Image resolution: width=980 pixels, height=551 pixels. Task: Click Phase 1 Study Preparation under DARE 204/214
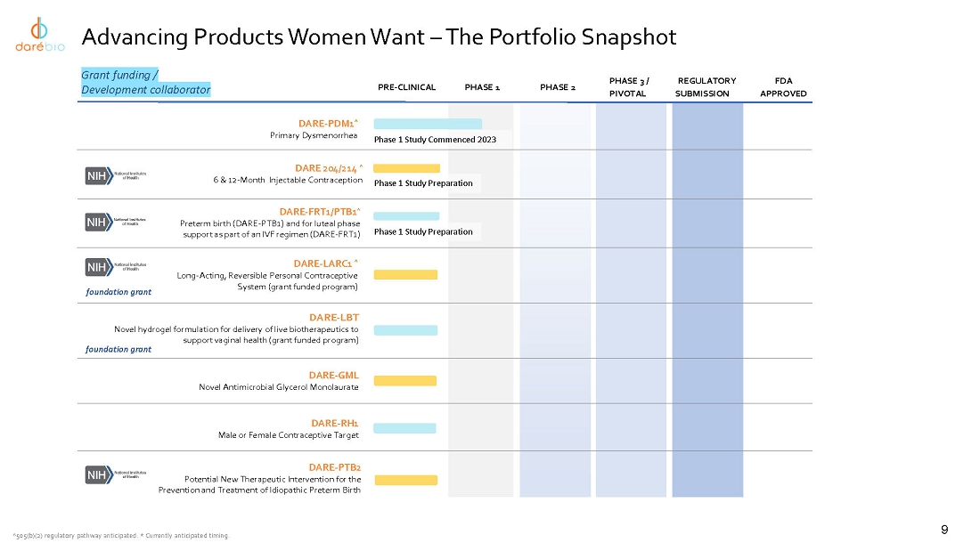coord(423,183)
